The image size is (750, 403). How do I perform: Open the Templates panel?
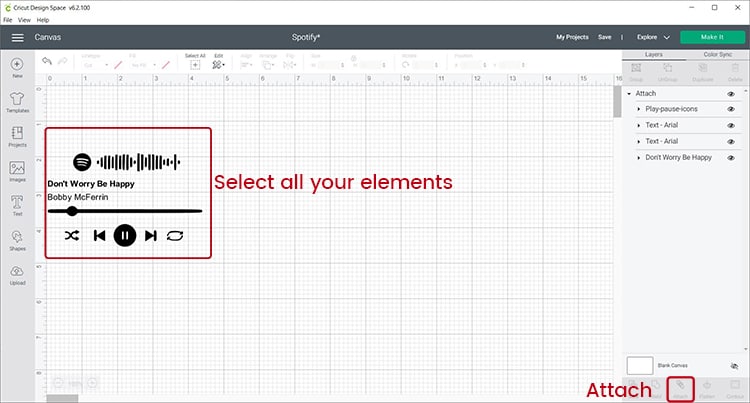[17, 102]
